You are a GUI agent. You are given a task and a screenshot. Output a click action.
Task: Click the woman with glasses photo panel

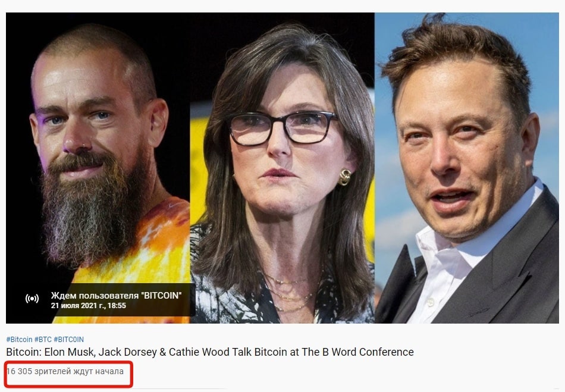click(282, 168)
